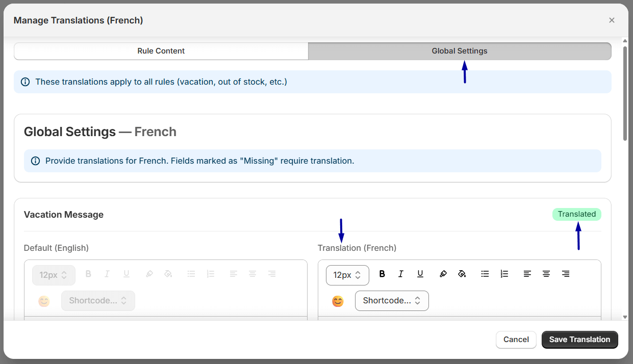This screenshot has width=633, height=364.
Task: Expand the font size selector chevrons
Action: tap(359, 275)
